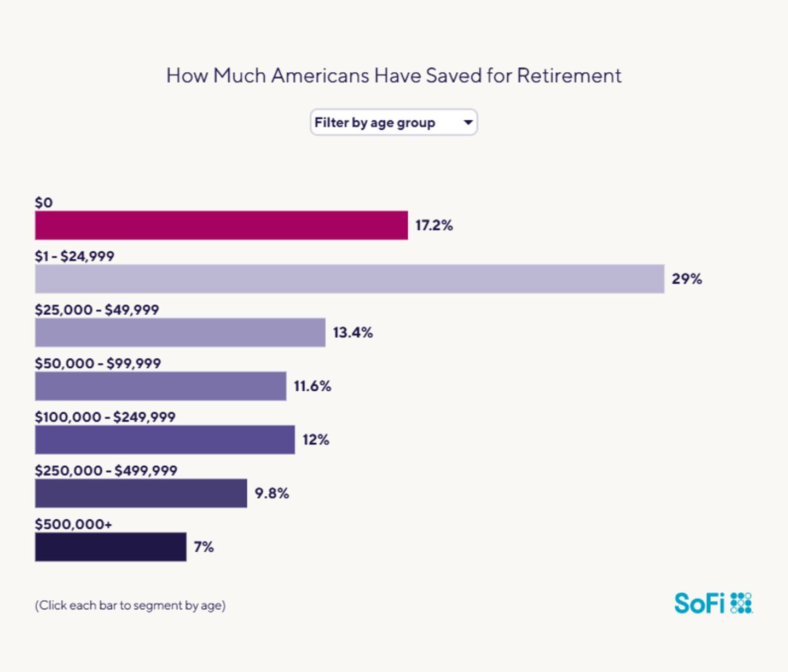This screenshot has width=788, height=672.
Task: Select the $1 - $24,999 bar
Action: pos(349,279)
